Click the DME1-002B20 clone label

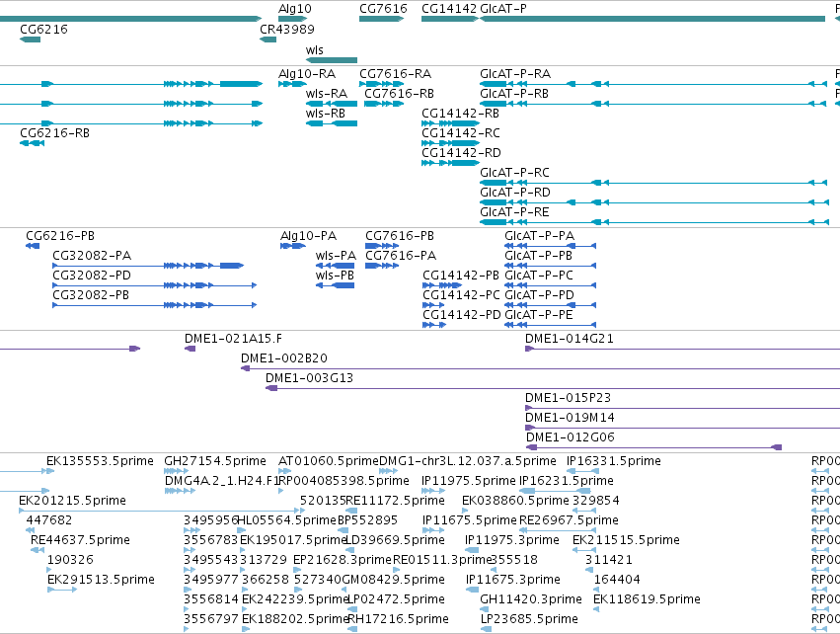284,358
